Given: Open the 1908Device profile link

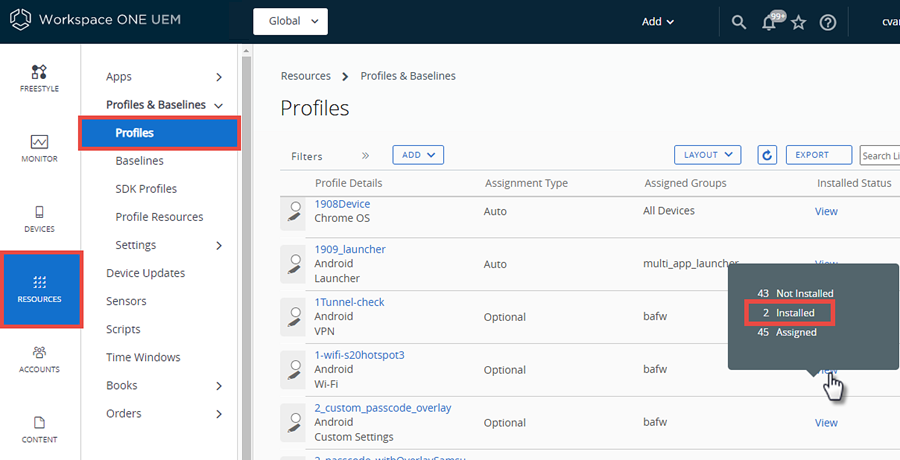Looking at the screenshot, I should click(343, 204).
